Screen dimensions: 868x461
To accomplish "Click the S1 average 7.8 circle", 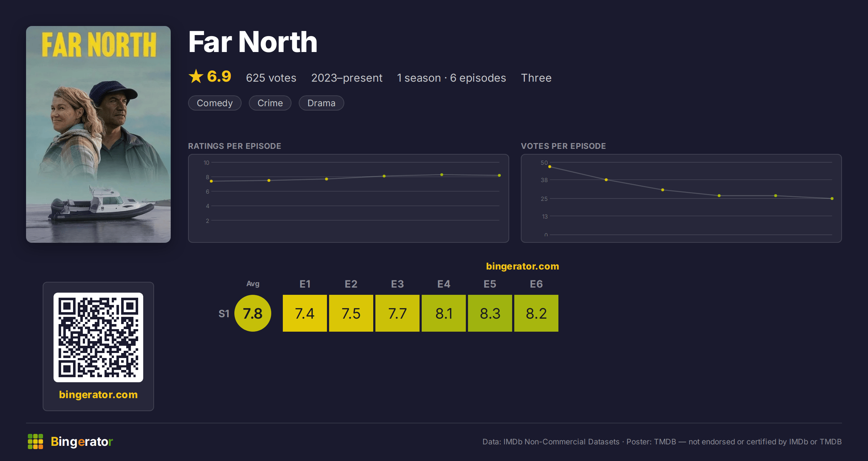I will (x=253, y=313).
